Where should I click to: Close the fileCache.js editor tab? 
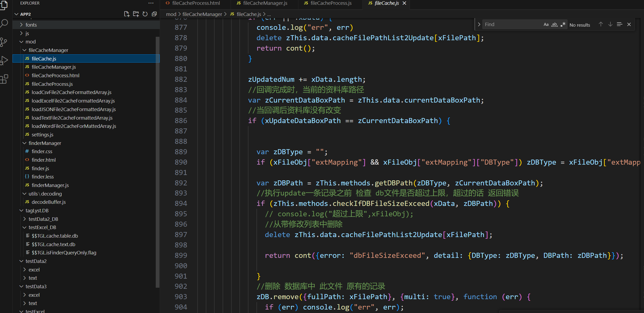(x=404, y=3)
